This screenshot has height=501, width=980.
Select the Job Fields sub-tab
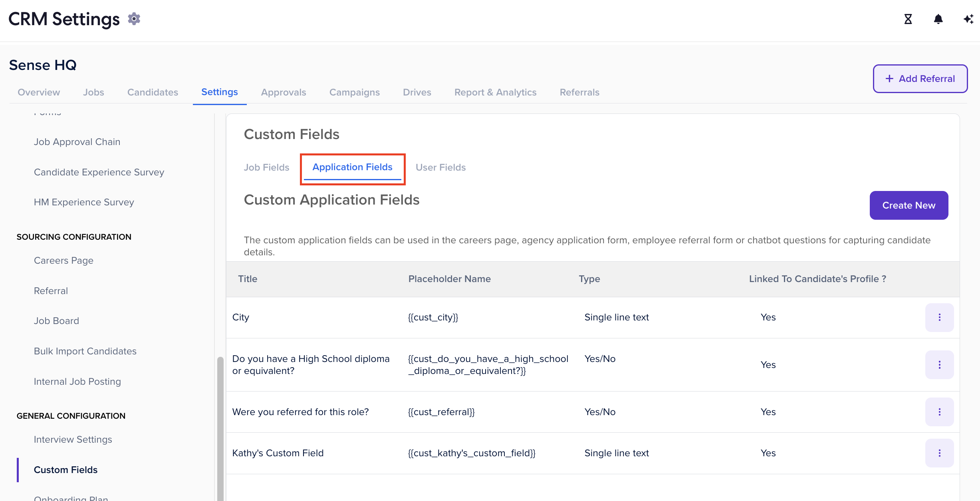(x=266, y=167)
